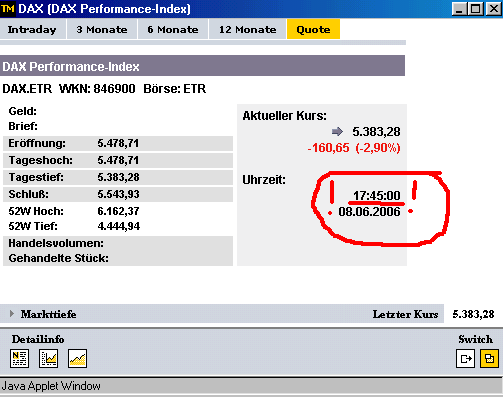
Task: Switch to the Intraday tab
Action: [x=32, y=29]
